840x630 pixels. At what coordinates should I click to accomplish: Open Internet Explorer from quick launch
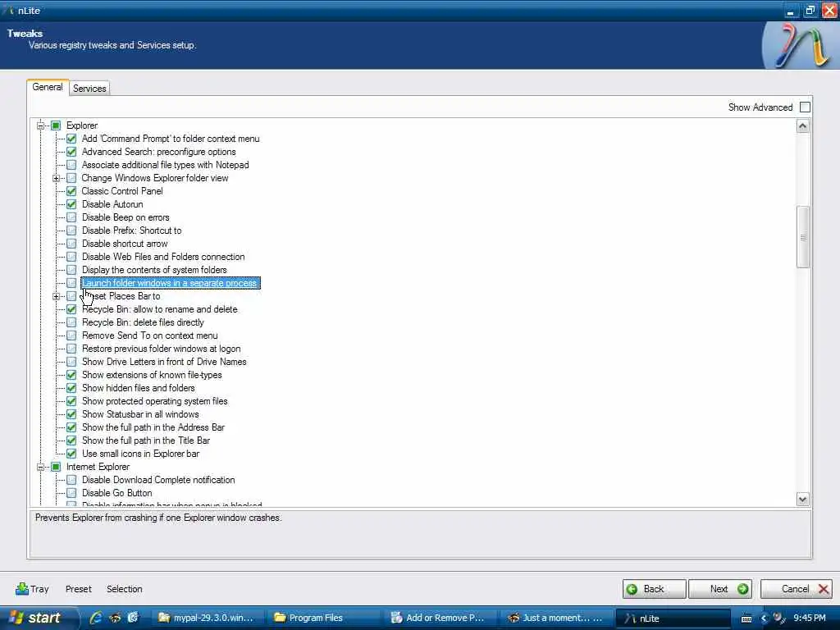tap(96, 618)
